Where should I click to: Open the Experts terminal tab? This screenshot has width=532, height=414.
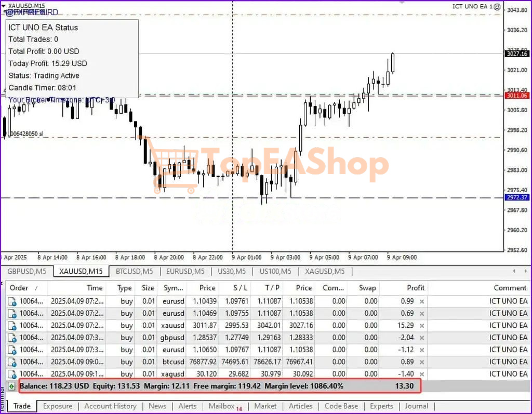point(381,406)
